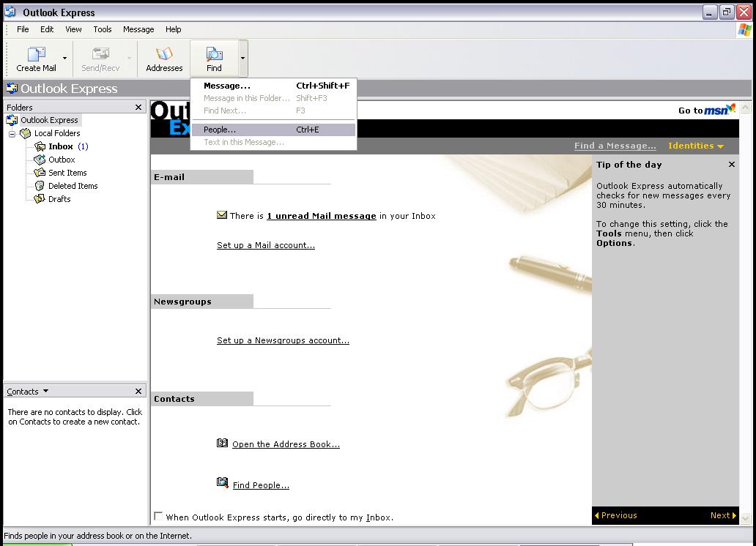This screenshot has width=756, height=546.
Task: Open the File menu
Action: (23, 29)
